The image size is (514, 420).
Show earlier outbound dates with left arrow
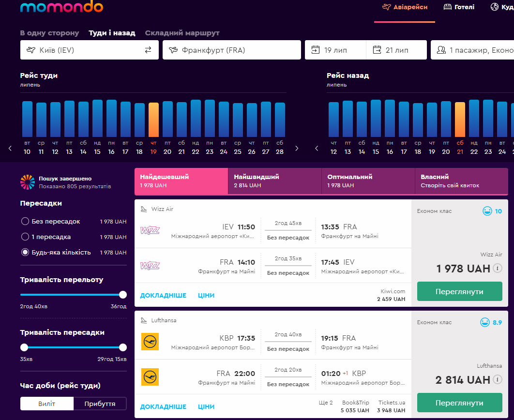point(10,149)
